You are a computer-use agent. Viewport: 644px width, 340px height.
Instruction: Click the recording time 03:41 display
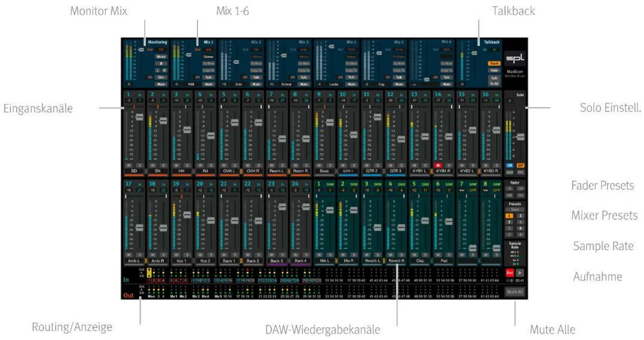click(519, 280)
